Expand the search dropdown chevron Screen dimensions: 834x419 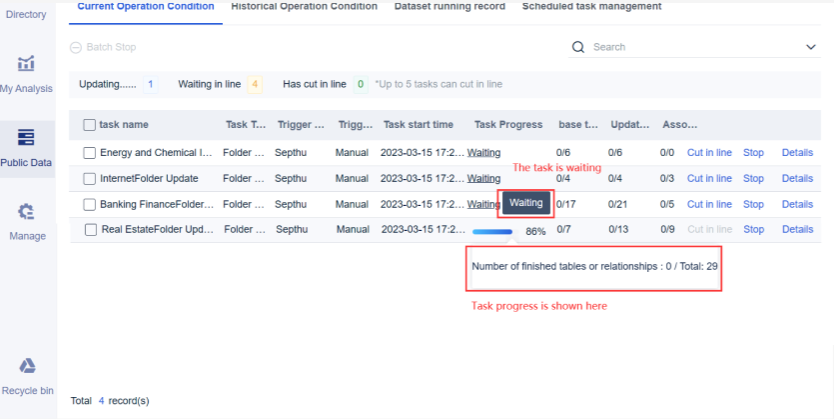pos(811,47)
